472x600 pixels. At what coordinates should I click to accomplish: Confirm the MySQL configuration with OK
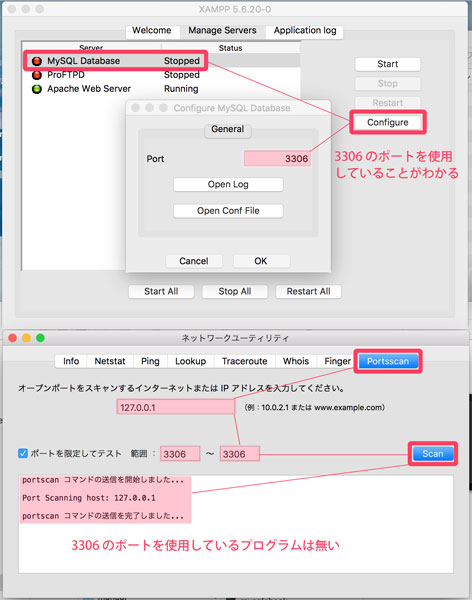tap(261, 261)
